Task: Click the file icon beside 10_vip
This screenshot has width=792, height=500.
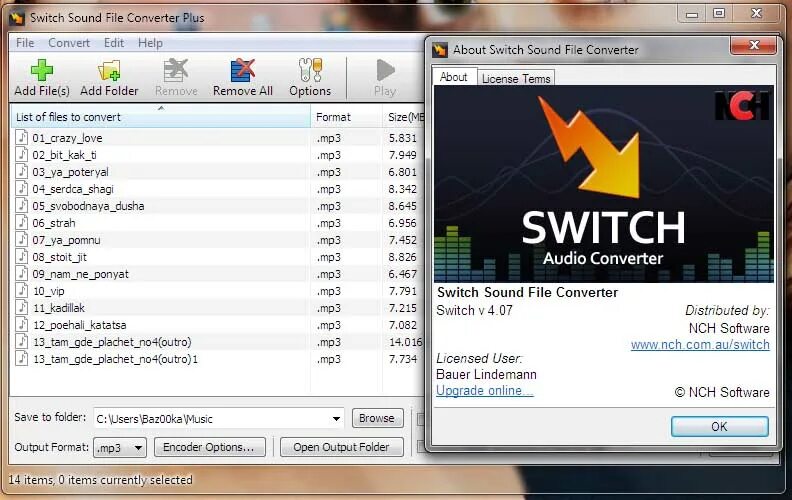Action: pyautogui.click(x=21, y=290)
